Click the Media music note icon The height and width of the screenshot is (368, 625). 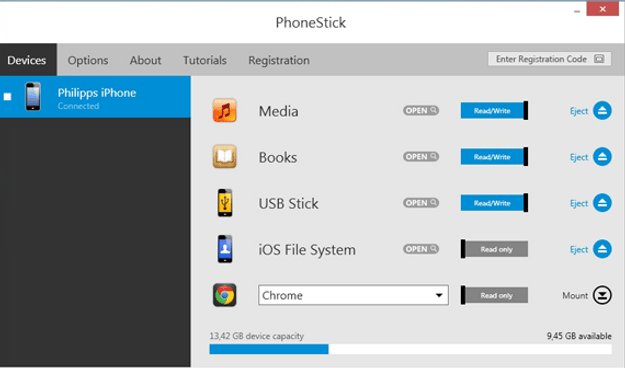tap(224, 110)
